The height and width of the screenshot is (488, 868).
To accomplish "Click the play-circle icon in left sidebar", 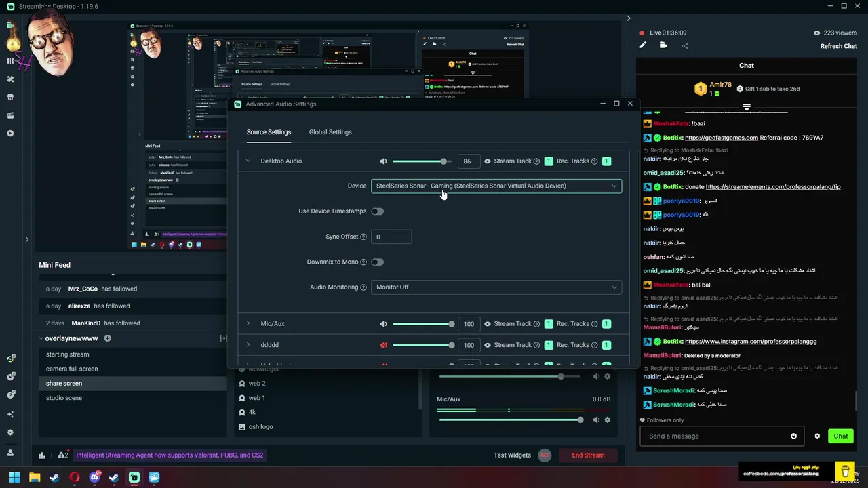I will [x=10, y=134].
